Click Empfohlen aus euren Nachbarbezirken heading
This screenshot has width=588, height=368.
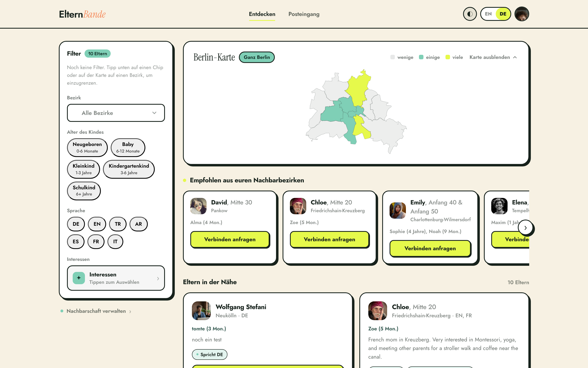[x=247, y=180]
